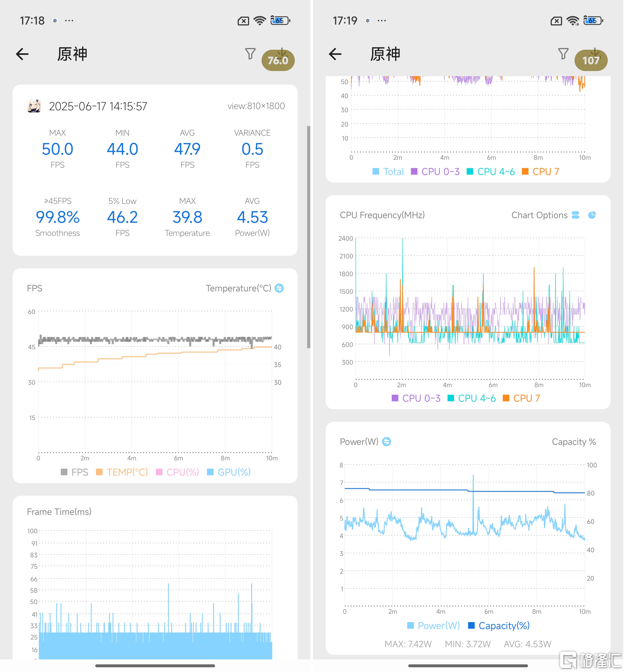Open the filter funnel on the 17:18 screen
The image size is (624, 672).
(x=250, y=54)
